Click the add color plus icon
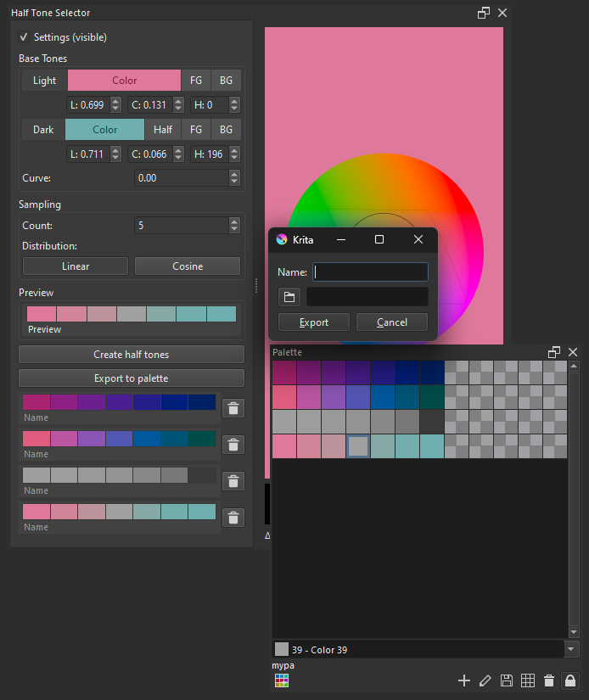Image resolution: width=589 pixels, height=700 pixels. 463,680
